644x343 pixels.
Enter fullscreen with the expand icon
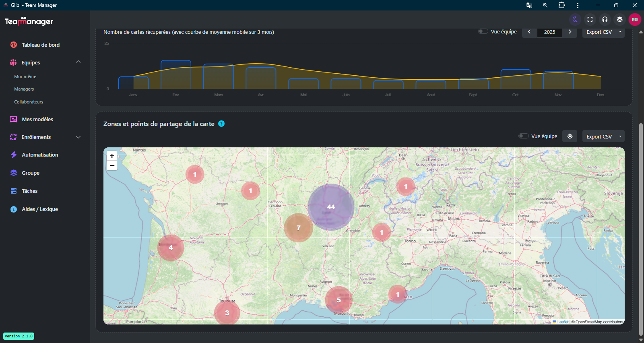pos(590,19)
